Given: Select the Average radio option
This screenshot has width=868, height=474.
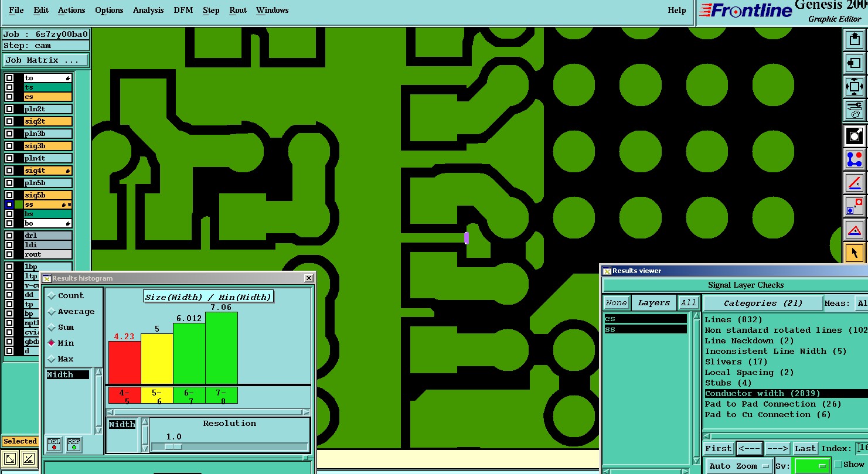Looking at the screenshot, I should click(x=52, y=312).
